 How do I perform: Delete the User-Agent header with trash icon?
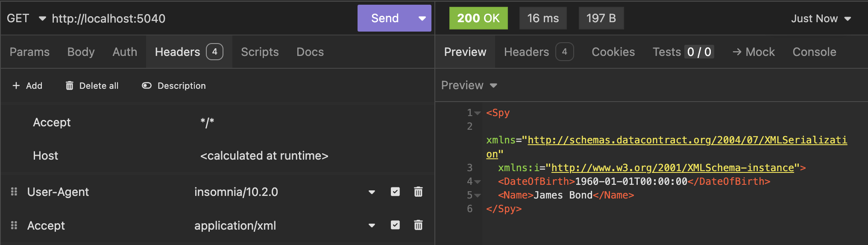418,192
